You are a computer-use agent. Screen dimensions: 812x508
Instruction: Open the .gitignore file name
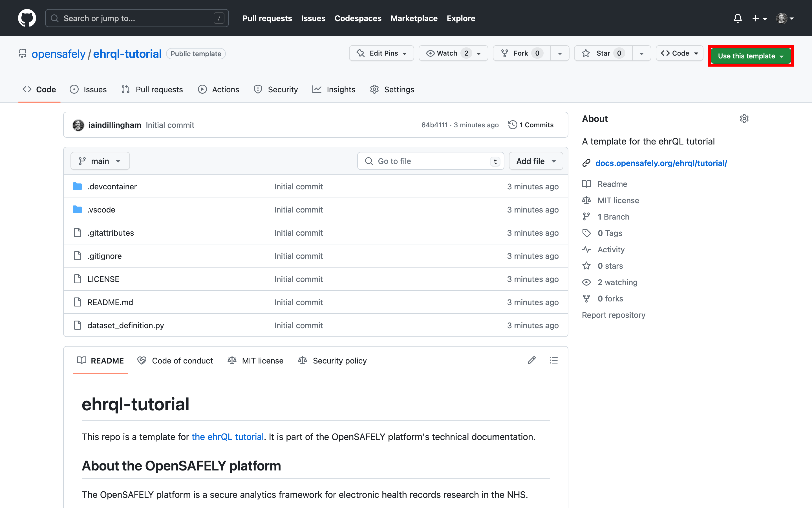coord(104,256)
